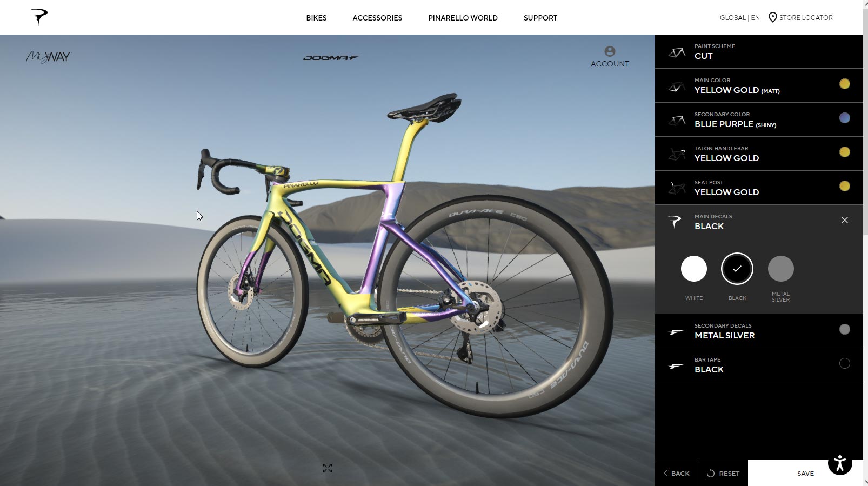Click the Pinarello logo icon
868x486 pixels.
coord(39,17)
